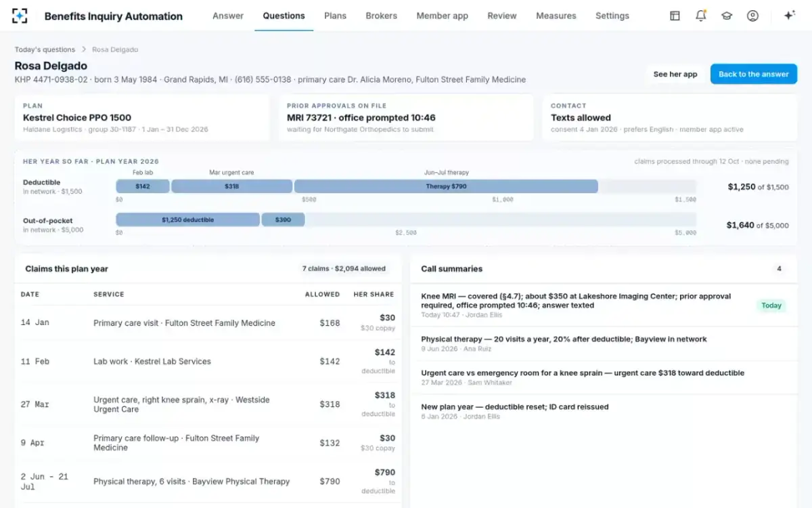Click the $168 allowed amount
Viewport: 812px width, 508px height.
coord(330,323)
